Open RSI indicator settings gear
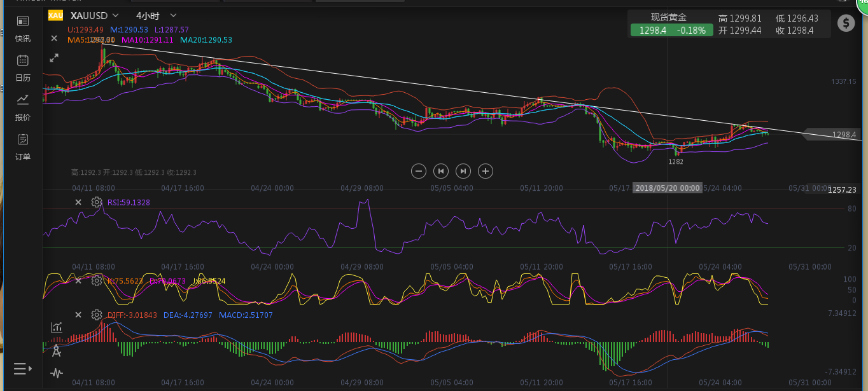The width and height of the screenshot is (868, 391). (x=96, y=202)
